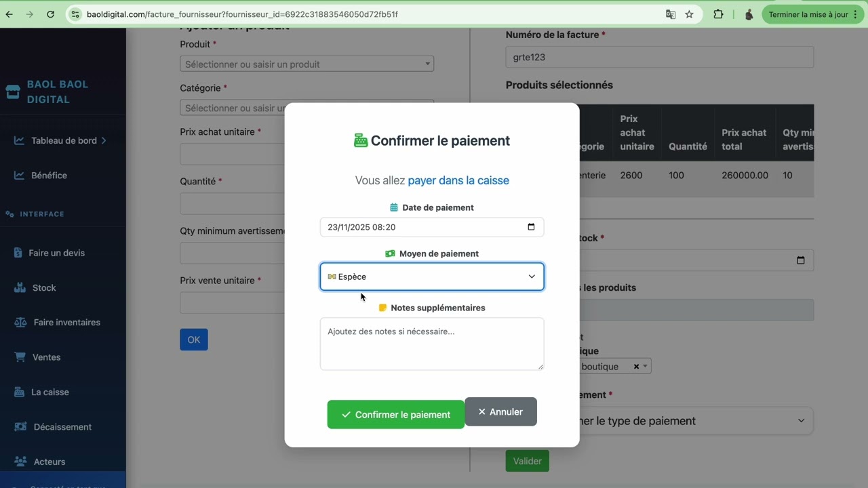The height and width of the screenshot is (488, 868).
Task: Click the Valider button
Action: [528, 461]
